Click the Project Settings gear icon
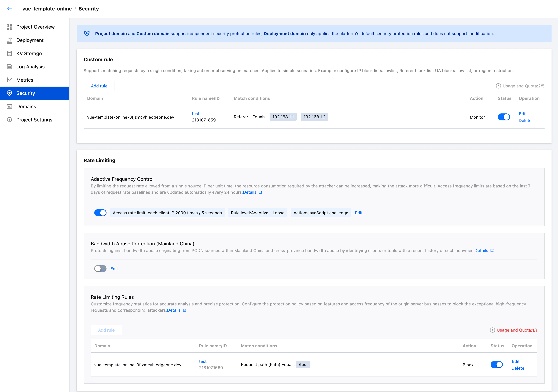Image resolution: width=558 pixels, height=392 pixels. [x=9, y=120]
